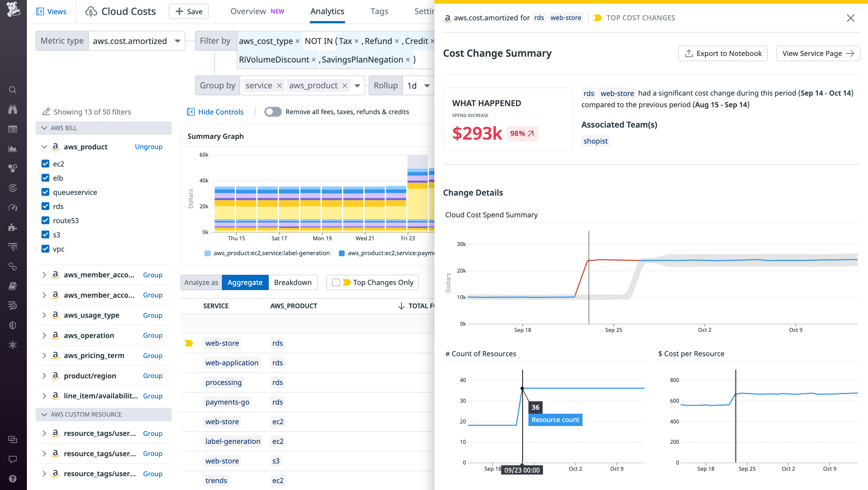This screenshot has height=490, width=868.
Task: Open the Cloud Costs dollar-cloud icon
Action: [x=92, y=11]
